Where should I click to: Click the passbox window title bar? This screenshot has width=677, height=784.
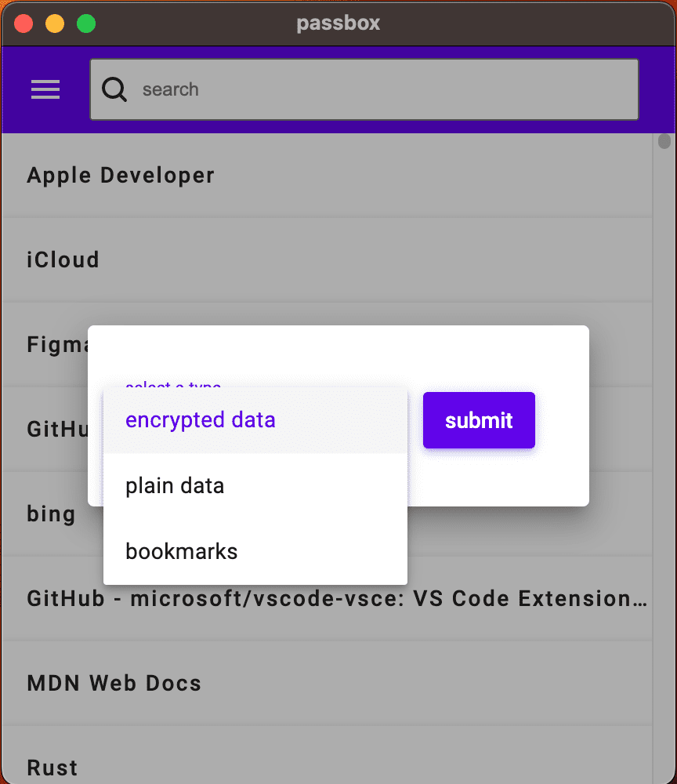click(338, 23)
